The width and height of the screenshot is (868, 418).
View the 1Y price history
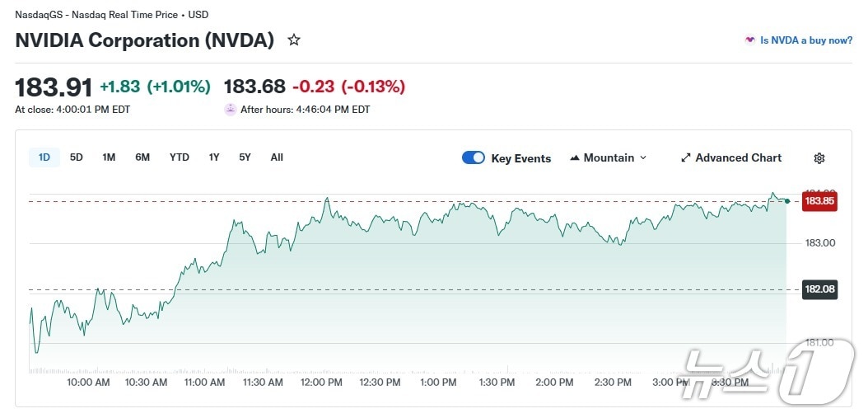(x=214, y=157)
